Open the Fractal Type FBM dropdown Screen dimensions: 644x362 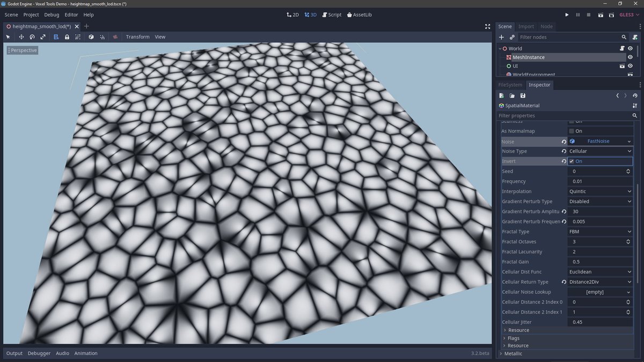point(601,232)
